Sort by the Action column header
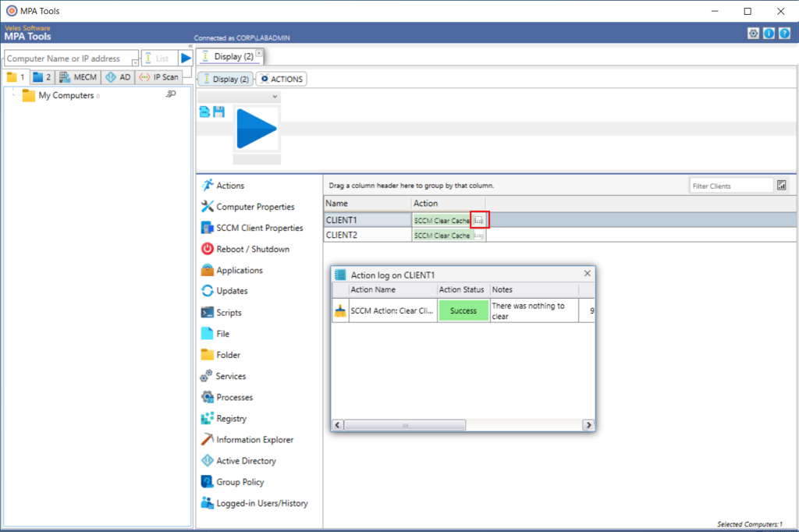 pyautogui.click(x=448, y=204)
